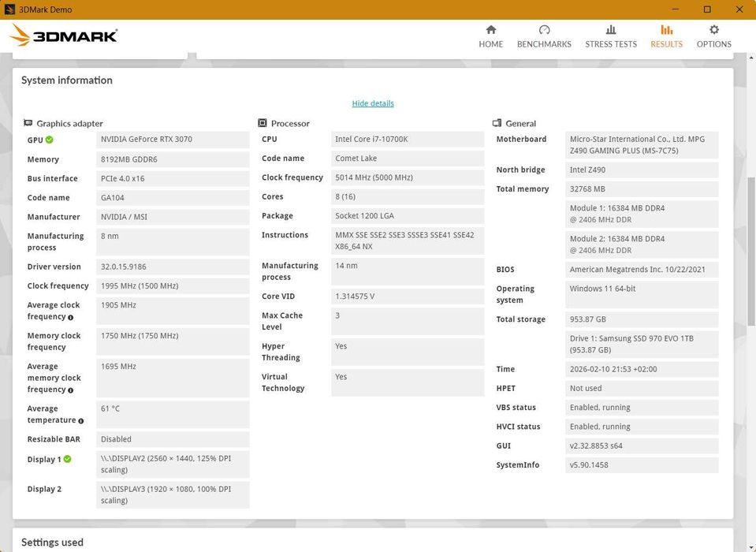The width and height of the screenshot is (756, 552).
Task: Select the NVIDIA GeForce RTX 3070 value
Action: coord(173,140)
